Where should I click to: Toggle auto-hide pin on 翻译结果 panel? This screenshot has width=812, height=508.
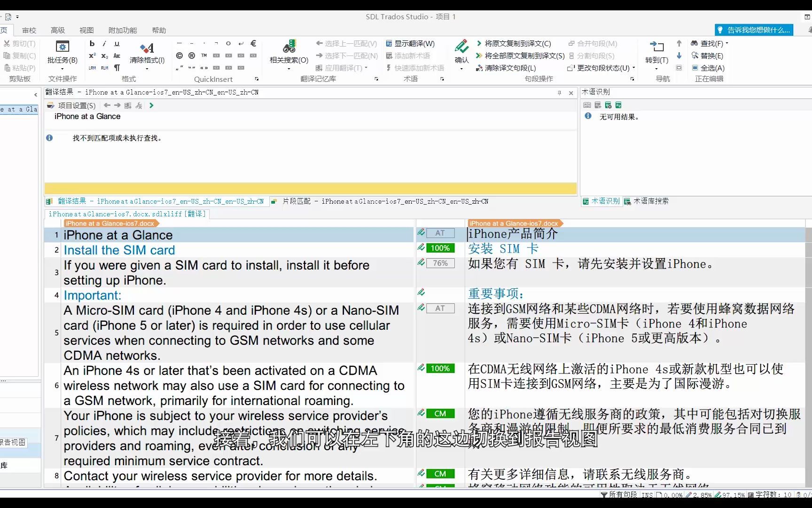[x=559, y=93]
